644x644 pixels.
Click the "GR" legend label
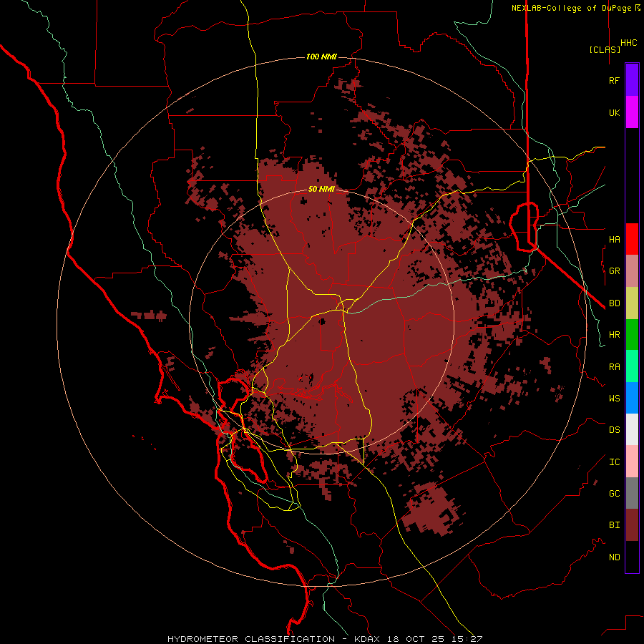[x=614, y=271]
